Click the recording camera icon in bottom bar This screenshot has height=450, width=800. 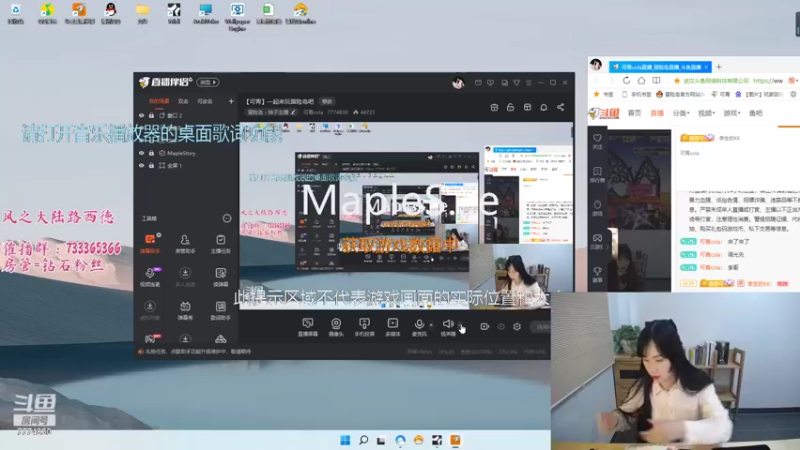click(484, 327)
